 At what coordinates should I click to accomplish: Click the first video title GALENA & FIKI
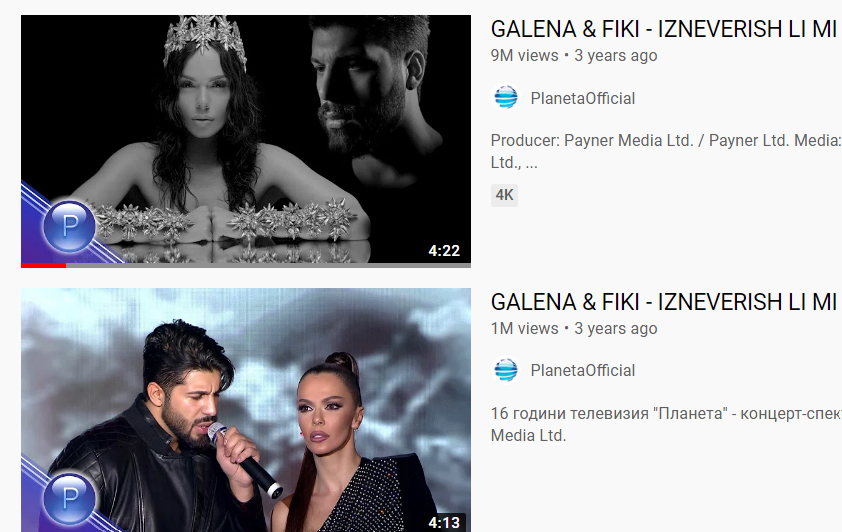click(664, 29)
